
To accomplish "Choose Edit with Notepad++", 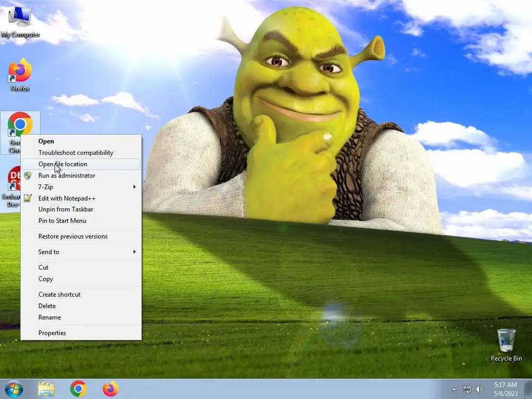I will (81, 198).
